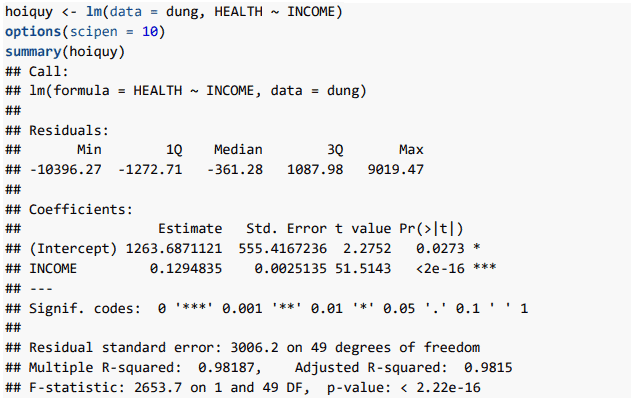This screenshot has width=632, height=398.
Task: Click the INCOME estimate 0.1294835
Action: pyautogui.click(x=186, y=268)
